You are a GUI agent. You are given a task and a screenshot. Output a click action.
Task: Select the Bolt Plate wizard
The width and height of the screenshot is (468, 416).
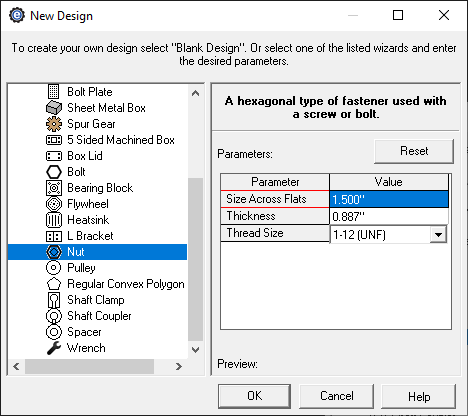pyautogui.click(x=90, y=92)
